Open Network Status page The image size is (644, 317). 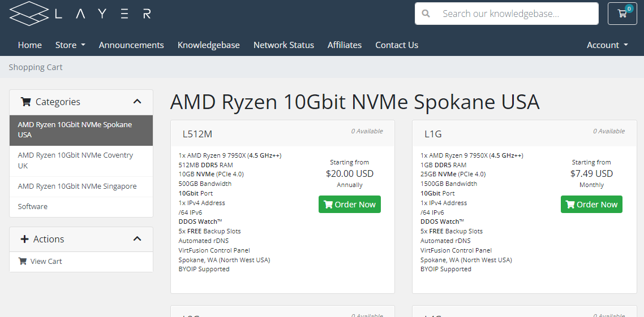[x=284, y=45]
